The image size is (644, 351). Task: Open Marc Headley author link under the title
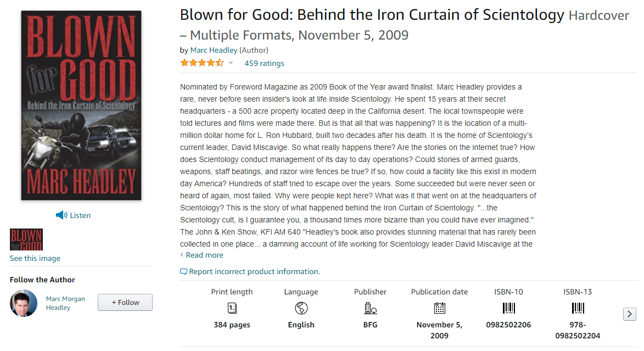point(214,50)
